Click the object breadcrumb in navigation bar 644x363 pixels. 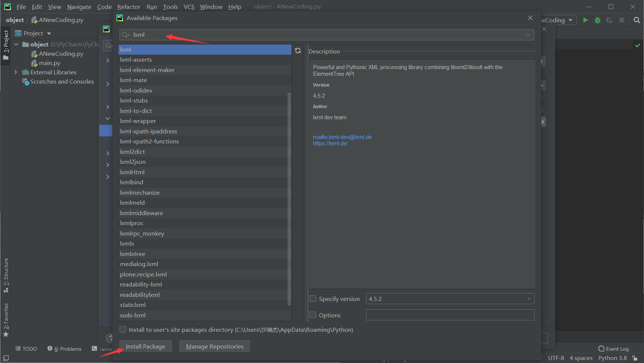pos(15,20)
